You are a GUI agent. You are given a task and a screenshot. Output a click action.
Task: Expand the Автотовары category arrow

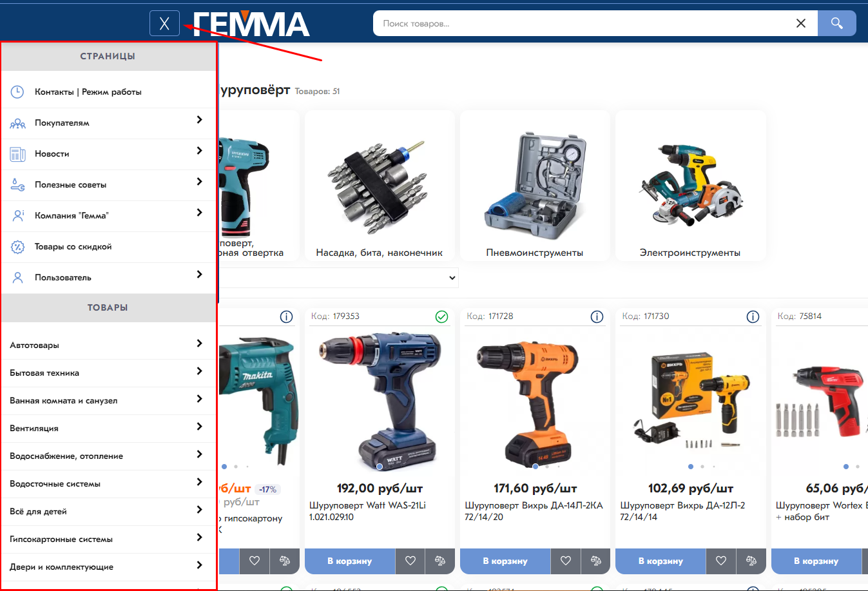click(199, 344)
